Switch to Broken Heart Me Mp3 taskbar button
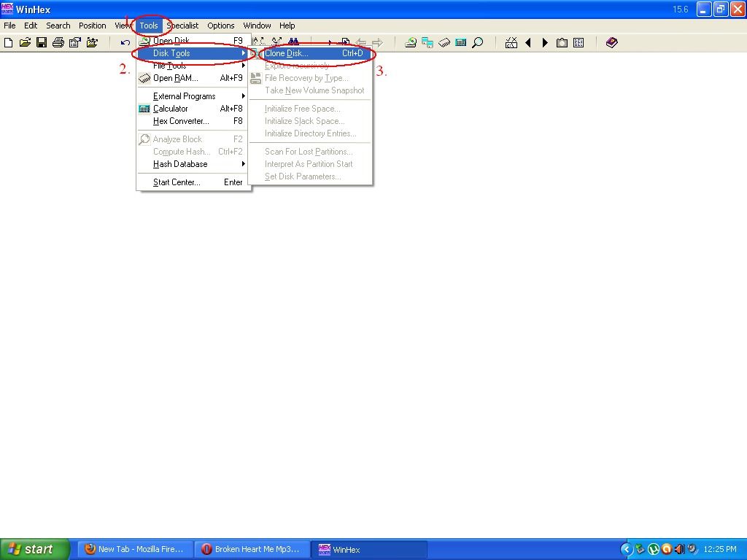 click(252, 550)
